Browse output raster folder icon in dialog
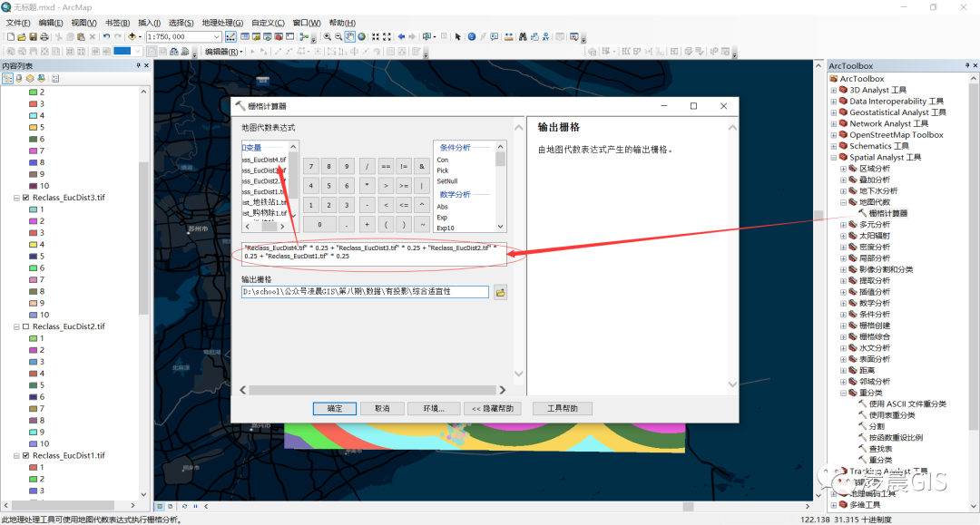This screenshot has width=980, height=525. [500, 292]
